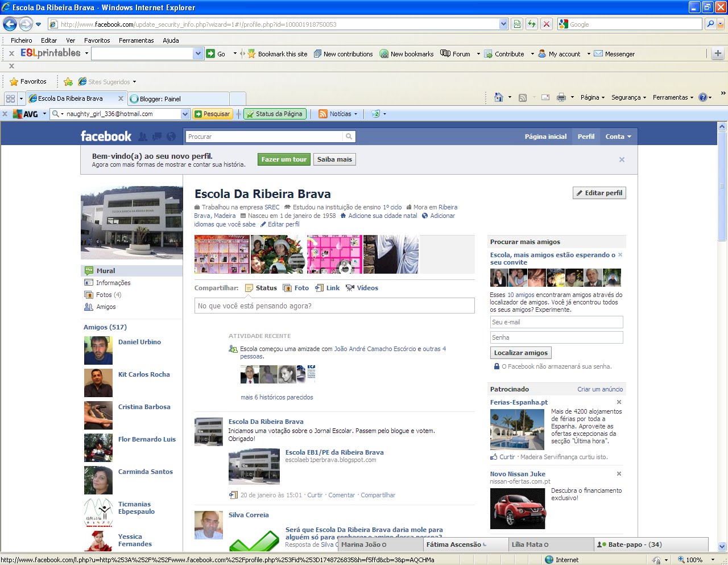The image size is (728, 565).
Task: Click the Criar um anúncio link
Action: click(600, 389)
